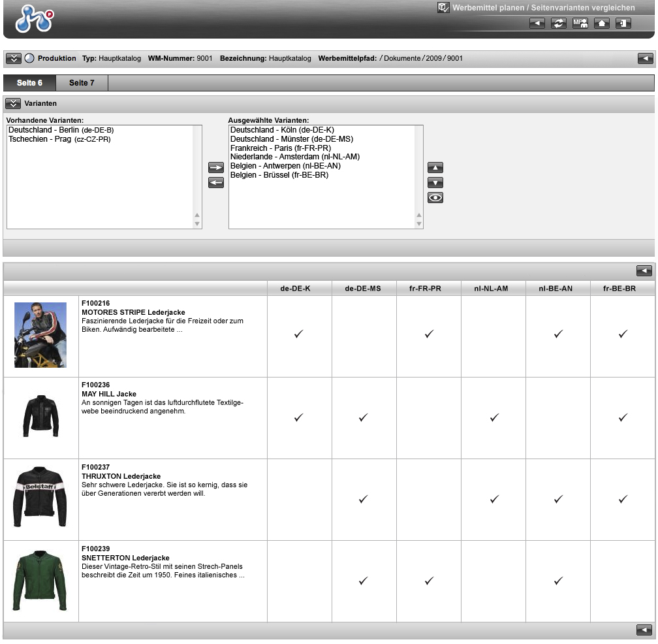The width and height of the screenshot is (658, 644).
Task: Open the SNETTERTON Lederjacke thumbnail
Action: coord(40,581)
